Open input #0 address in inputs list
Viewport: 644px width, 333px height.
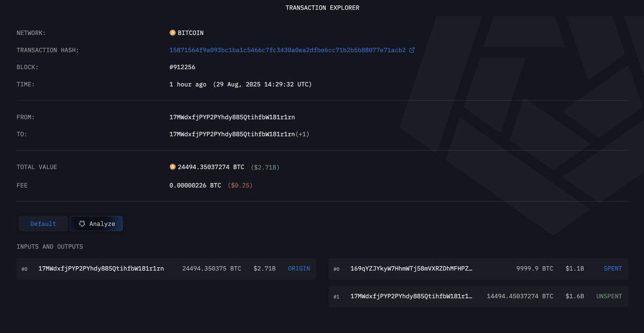101,269
